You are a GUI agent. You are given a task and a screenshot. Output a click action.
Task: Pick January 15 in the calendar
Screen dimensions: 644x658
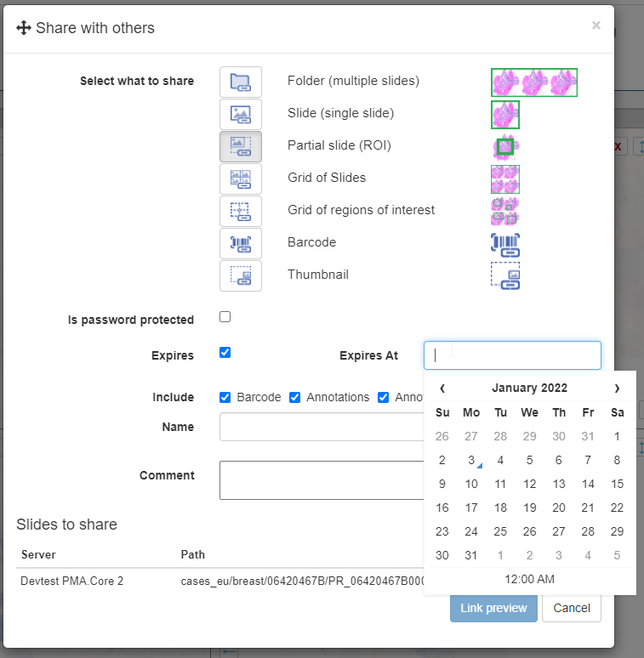pyautogui.click(x=617, y=484)
